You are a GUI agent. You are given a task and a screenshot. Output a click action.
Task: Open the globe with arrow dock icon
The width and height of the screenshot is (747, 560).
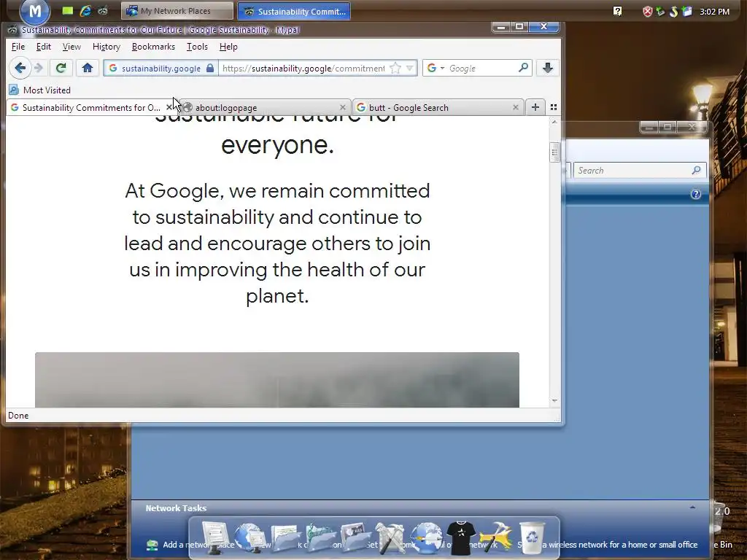tap(426, 537)
